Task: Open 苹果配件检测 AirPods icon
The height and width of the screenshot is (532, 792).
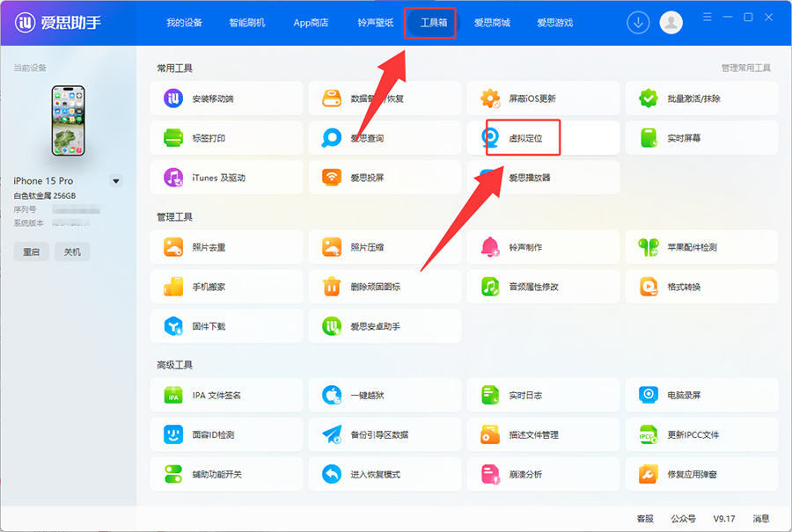Action: pyautogui.click(x=648, y=247)
